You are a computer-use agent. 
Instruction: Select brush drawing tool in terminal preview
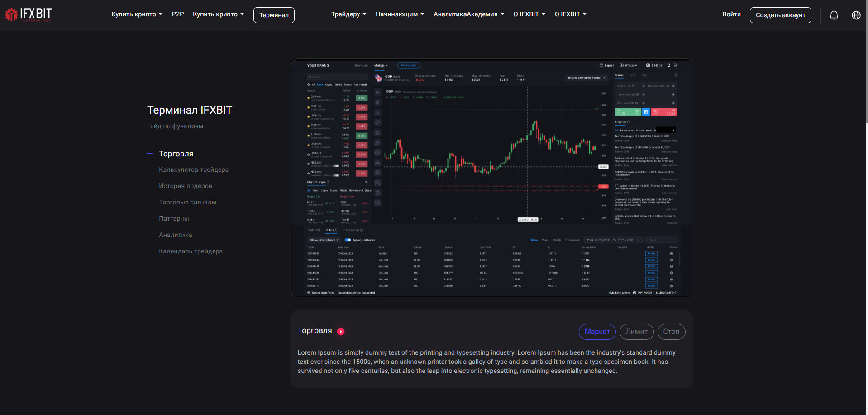(x=377, y=143)
